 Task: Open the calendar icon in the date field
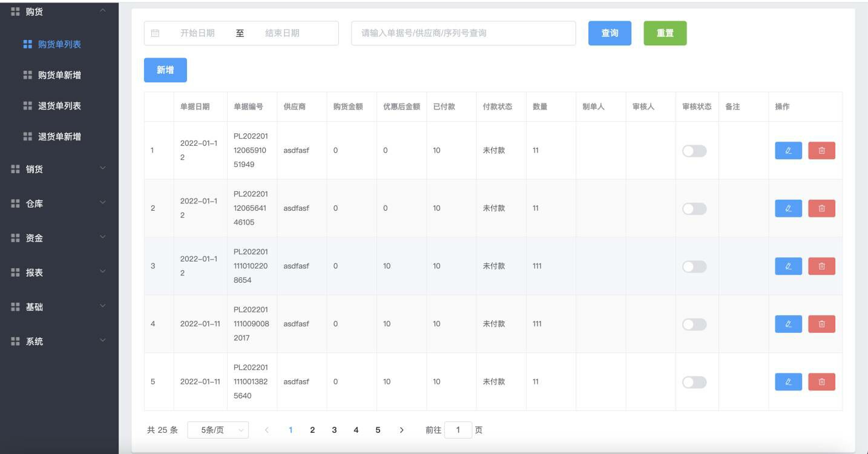coord(155,33)
